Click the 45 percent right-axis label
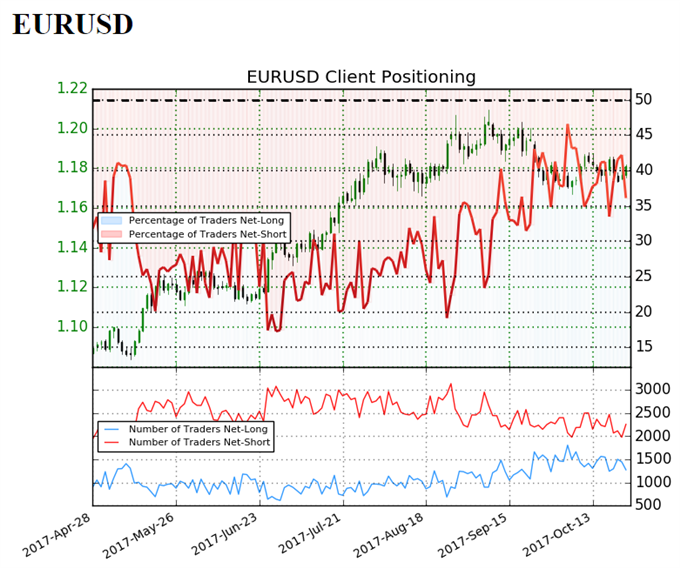 (644, 134)
